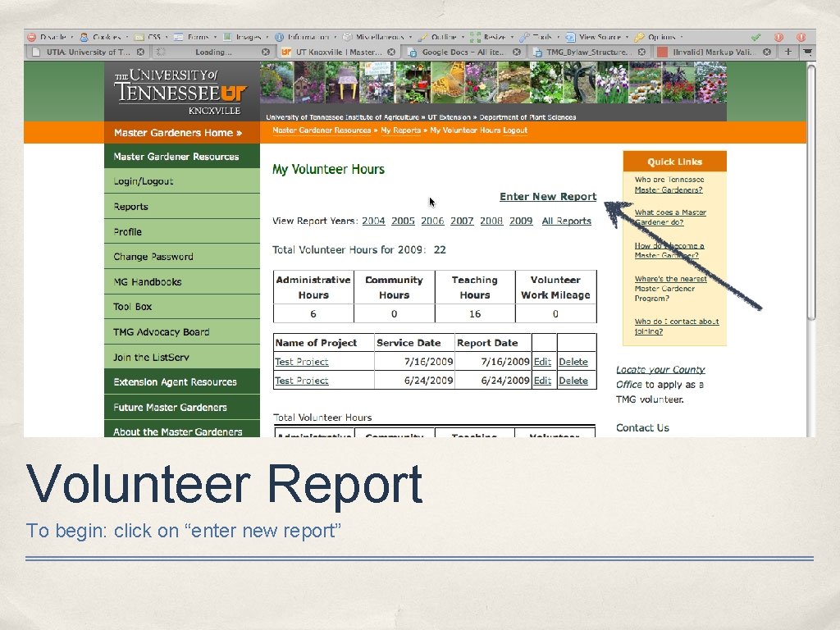Image resolution: width=840 pixels, height=630 pixels.
Task: Switch to the TMG_Bylaw_Structure tab
Action: [x=589, y=52]
